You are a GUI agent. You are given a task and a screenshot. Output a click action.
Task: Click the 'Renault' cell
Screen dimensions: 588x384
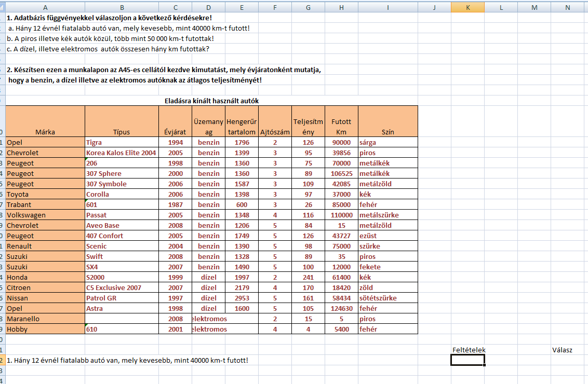(x=45, y=246)
